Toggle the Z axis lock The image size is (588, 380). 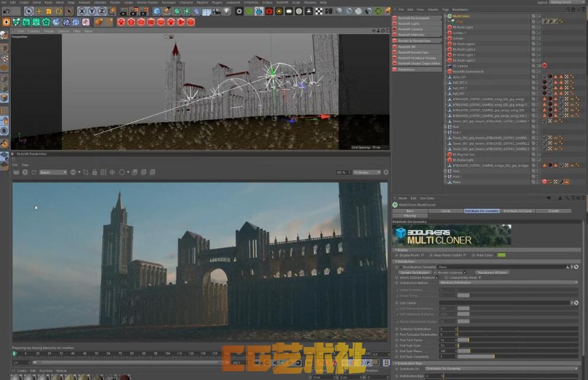pyautogui.click(x=101, y=11)
